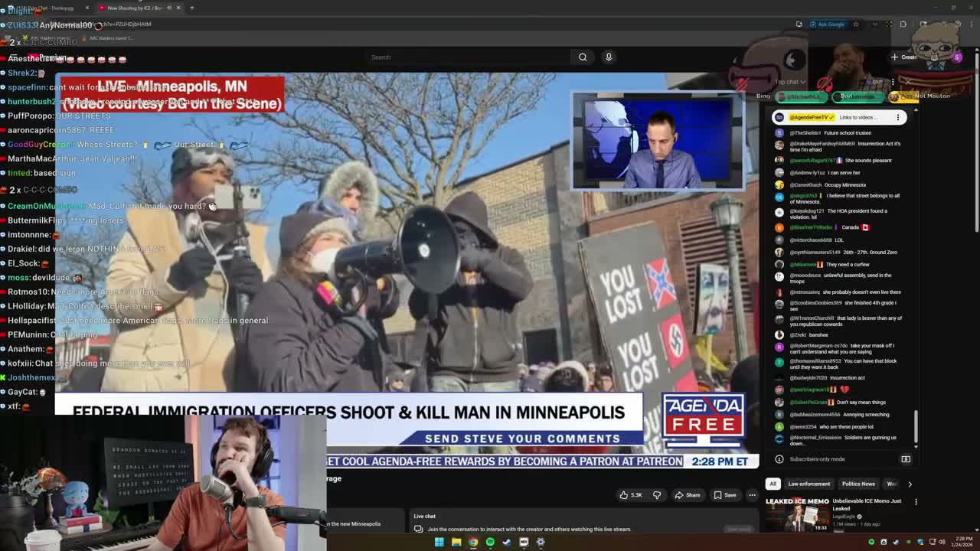This screenshot has width=980, height=551.
Task: Start voice search with the microphone icon
Action: tap(609, 57)
